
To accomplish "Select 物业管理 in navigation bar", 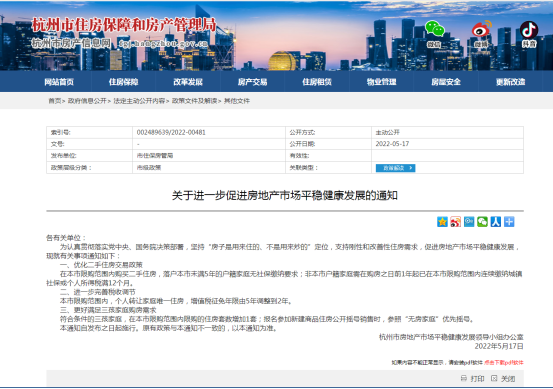I will (382, 82).
